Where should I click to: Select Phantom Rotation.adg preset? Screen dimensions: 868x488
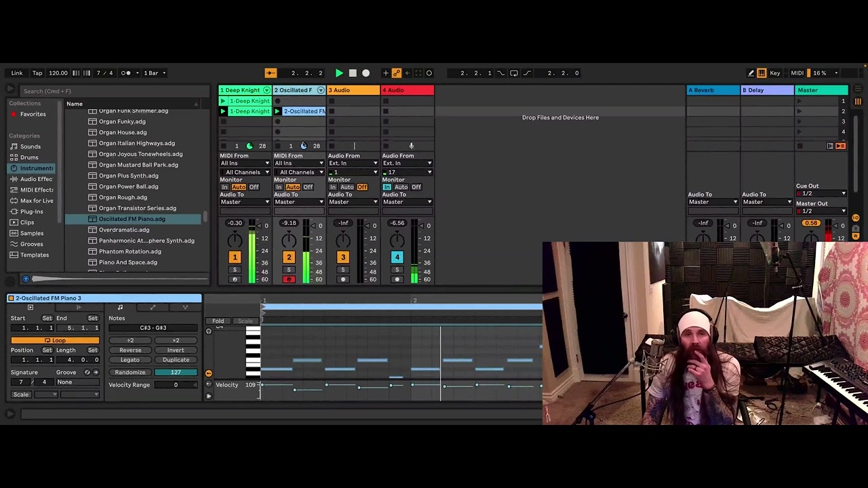point(130,251)
